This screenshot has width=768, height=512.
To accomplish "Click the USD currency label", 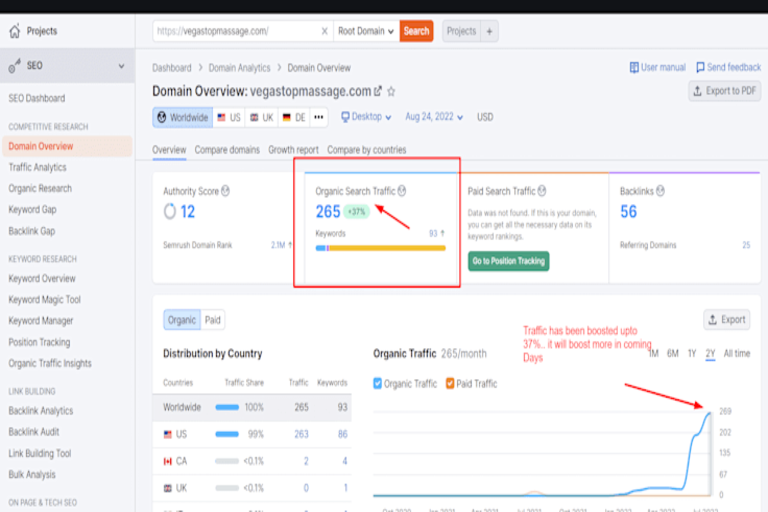I will pos(485,117).
